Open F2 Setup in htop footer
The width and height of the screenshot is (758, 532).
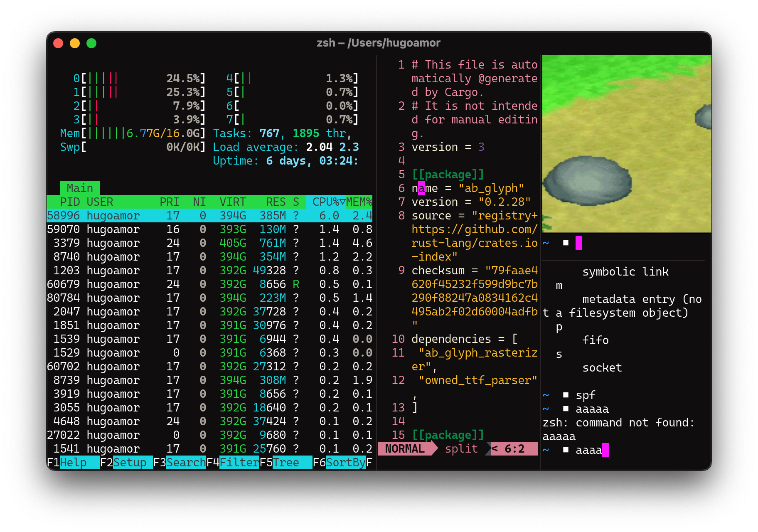[x=126, y=462]
